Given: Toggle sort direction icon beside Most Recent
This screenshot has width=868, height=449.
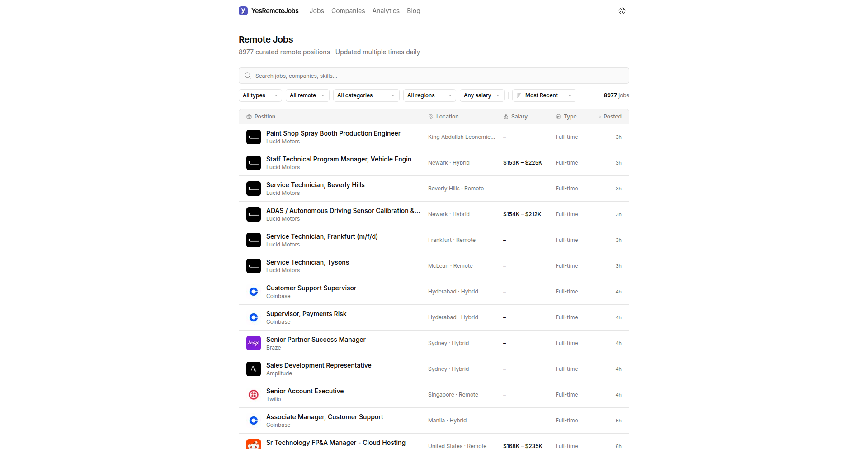Looking at the screenshot, I should tap(519, 95).
